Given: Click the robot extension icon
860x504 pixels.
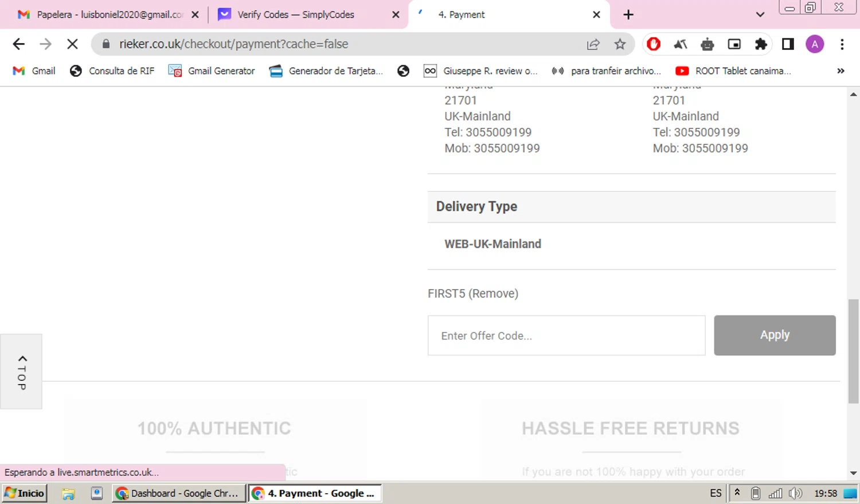Looking at the screenshot, I should tap(707, 44).
